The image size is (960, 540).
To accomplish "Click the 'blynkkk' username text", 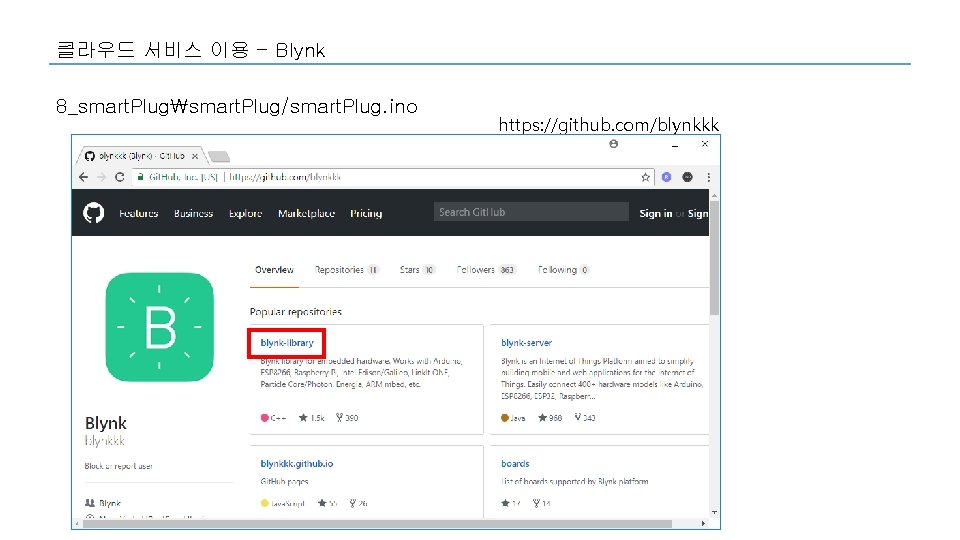I will pyautogui.click(x=105, y=441).
